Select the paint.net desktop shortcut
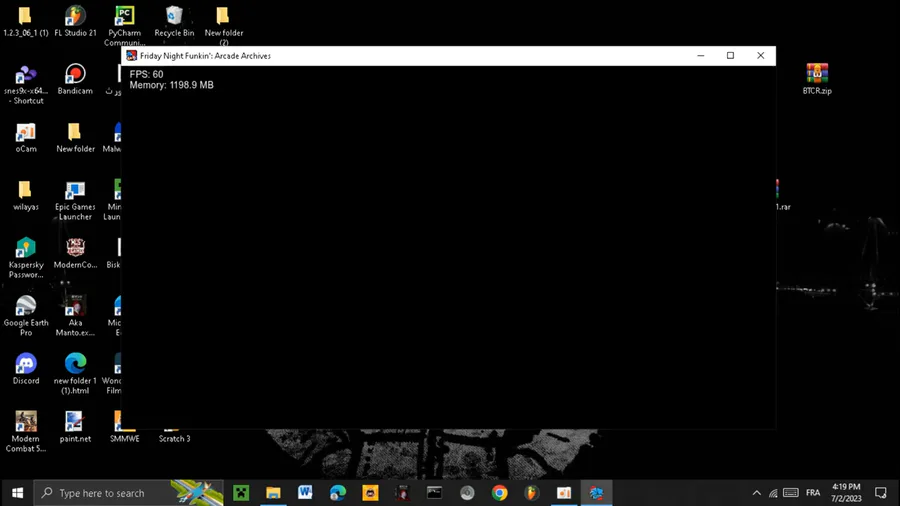Image resolution: width=900 pixels, height=506 pixels. [75, 427]
